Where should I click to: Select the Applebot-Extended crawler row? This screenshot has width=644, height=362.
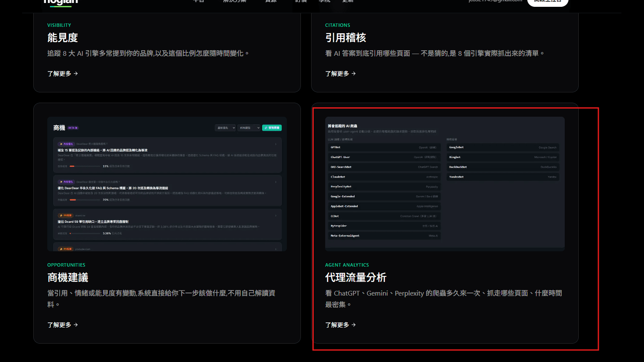point(384,206)
